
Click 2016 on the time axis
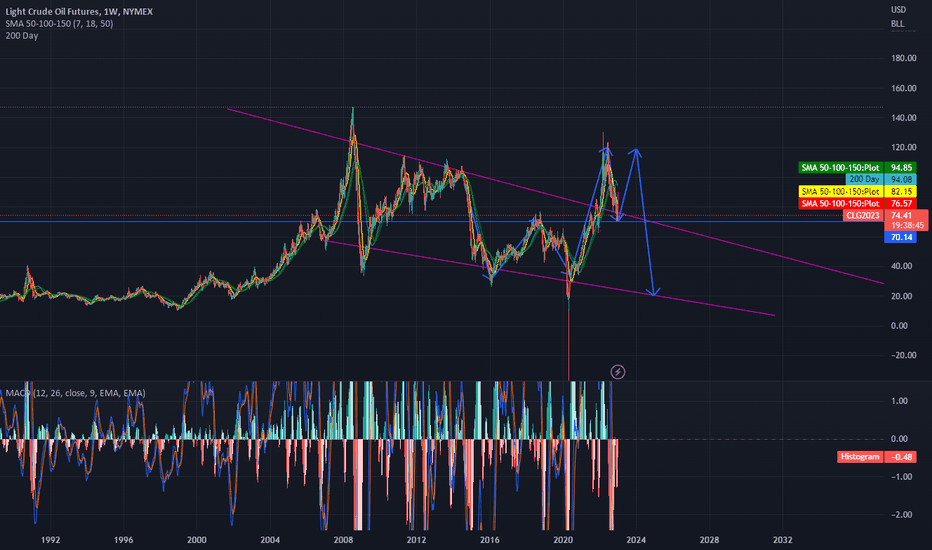(x=489, y=540)
